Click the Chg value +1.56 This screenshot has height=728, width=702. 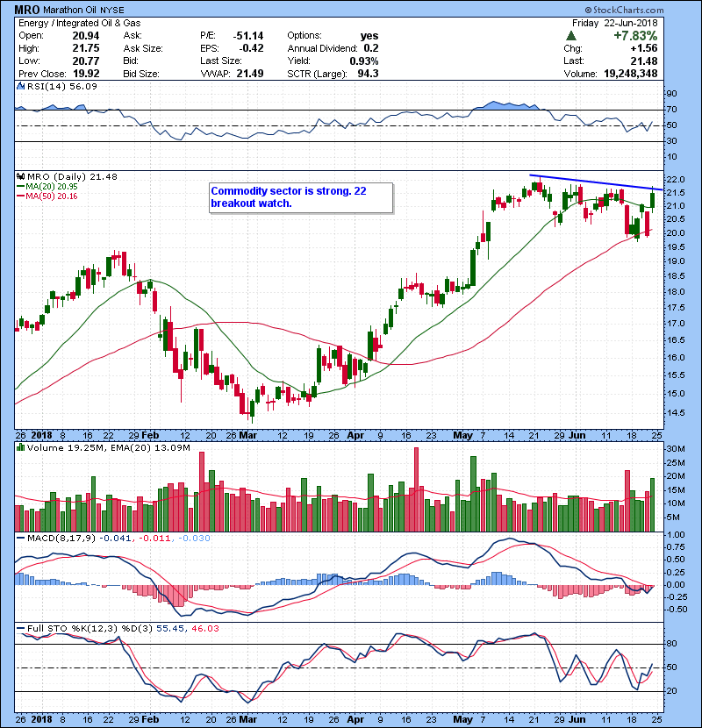[x=644, y=48]
